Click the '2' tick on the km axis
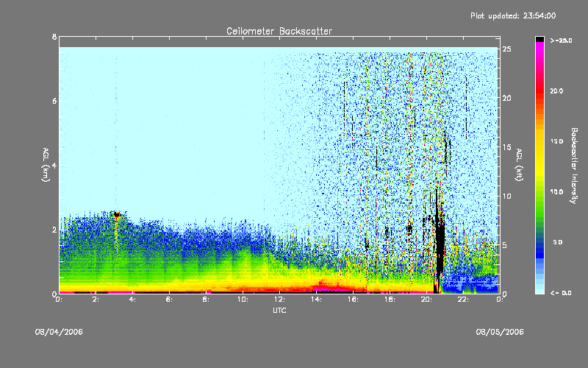The image size is (588, 368). 54,230
